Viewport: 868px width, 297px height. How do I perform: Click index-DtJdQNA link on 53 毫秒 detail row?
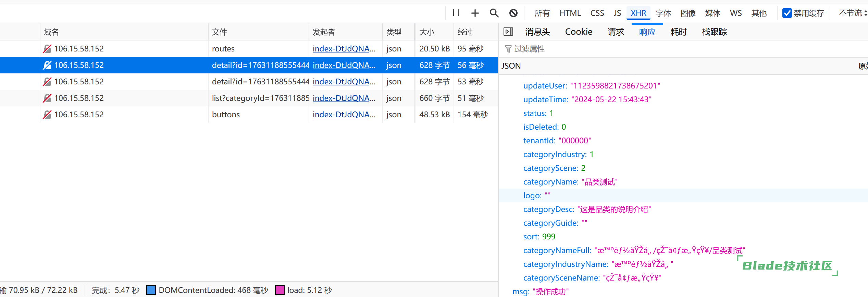pos(344,82)
